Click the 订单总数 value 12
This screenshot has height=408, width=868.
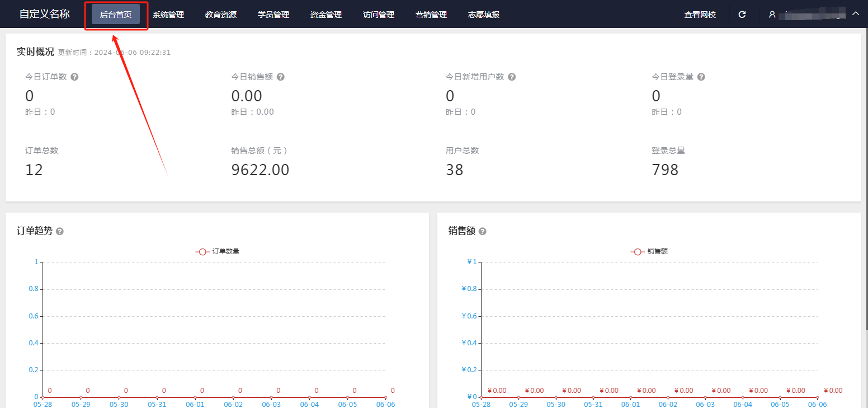coord(34,170)
